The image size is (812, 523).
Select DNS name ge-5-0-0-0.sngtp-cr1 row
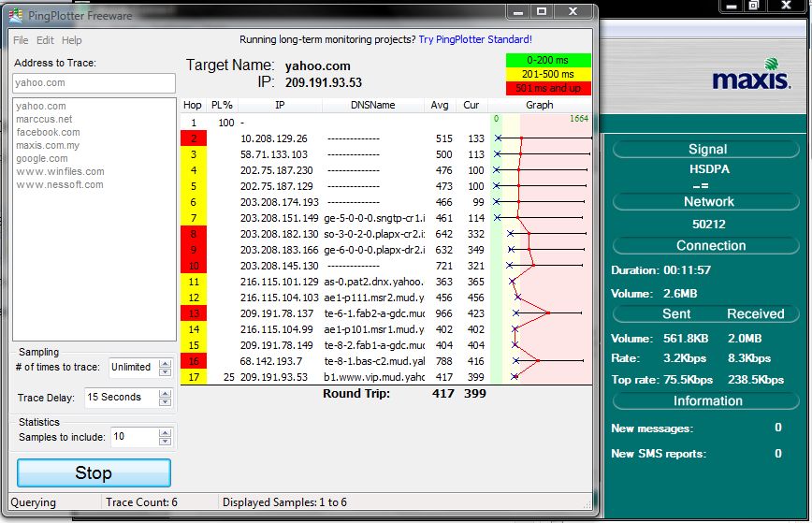[374, 218]
